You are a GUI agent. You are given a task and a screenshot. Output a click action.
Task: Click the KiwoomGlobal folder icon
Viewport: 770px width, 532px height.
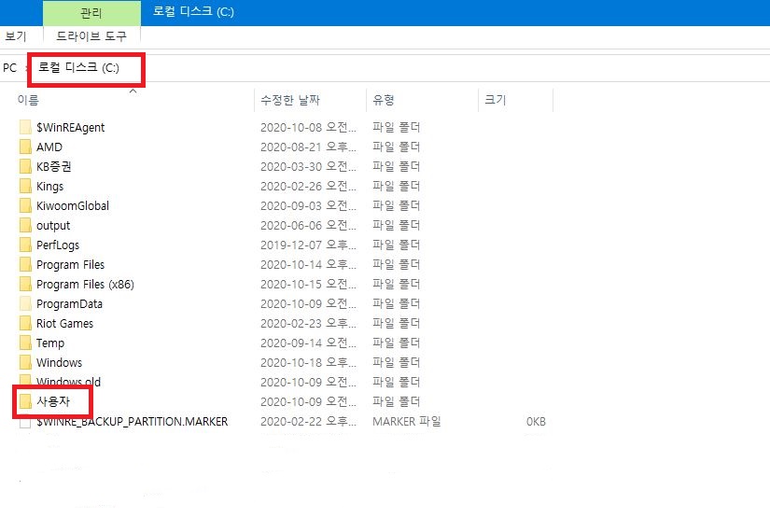(x=25, y=206)
